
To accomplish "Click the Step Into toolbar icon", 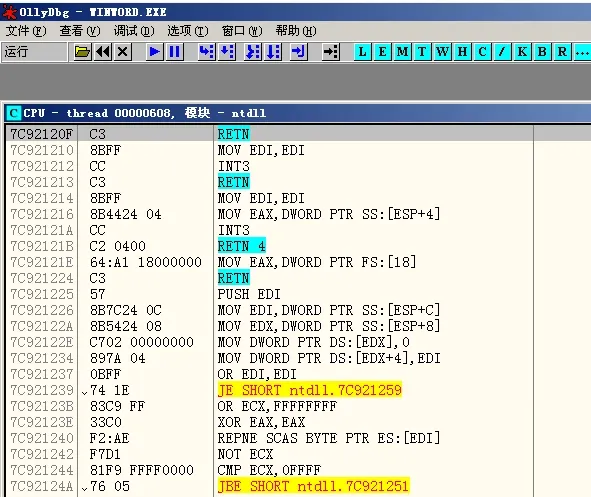I will [x=207, y=52].
